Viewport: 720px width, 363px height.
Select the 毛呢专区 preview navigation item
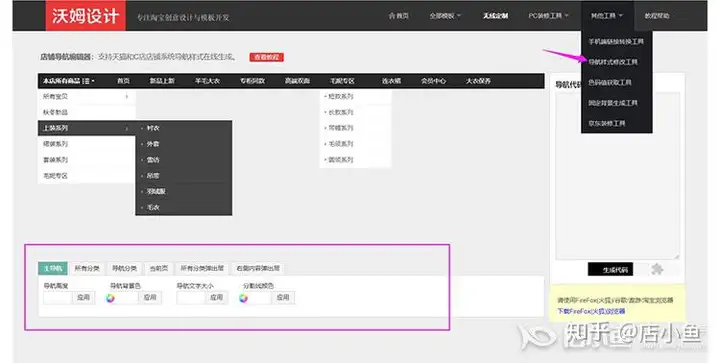(x=342, y=81)
